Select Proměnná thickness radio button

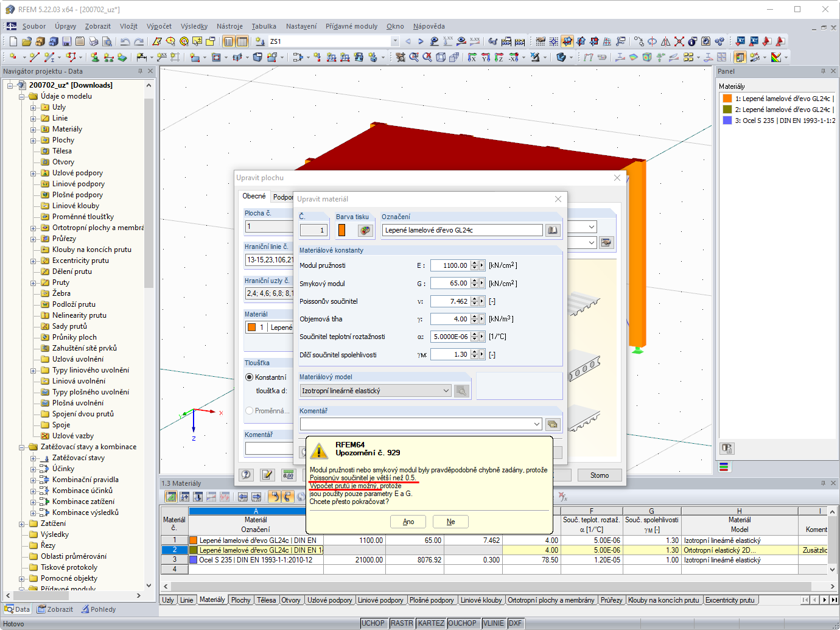coord(250,411)
